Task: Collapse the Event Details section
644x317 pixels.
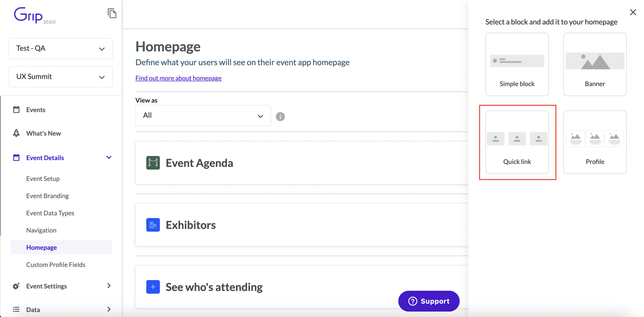Action: [109, 157]
